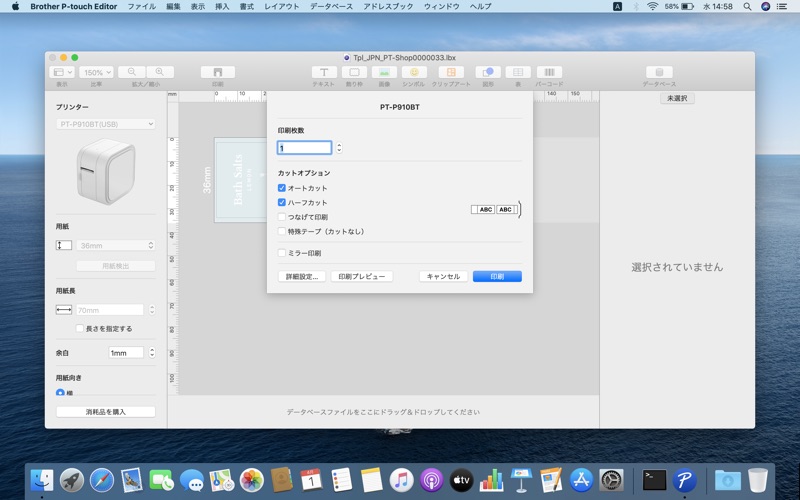The width and height of the screenshot is (800, 500).
Task: Open the Downloads folder in the Dock
Action: coord(728,480)
